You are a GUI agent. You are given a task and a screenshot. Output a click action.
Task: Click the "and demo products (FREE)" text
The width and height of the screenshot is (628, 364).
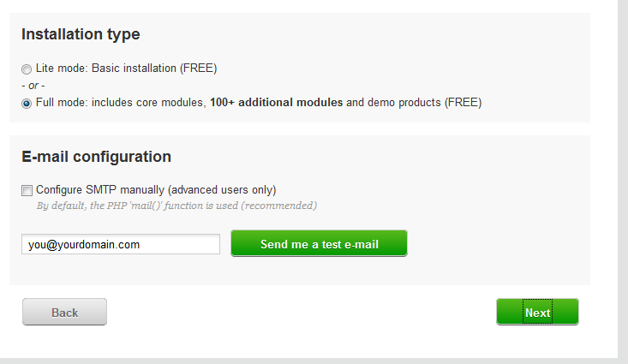pos(414,103)
